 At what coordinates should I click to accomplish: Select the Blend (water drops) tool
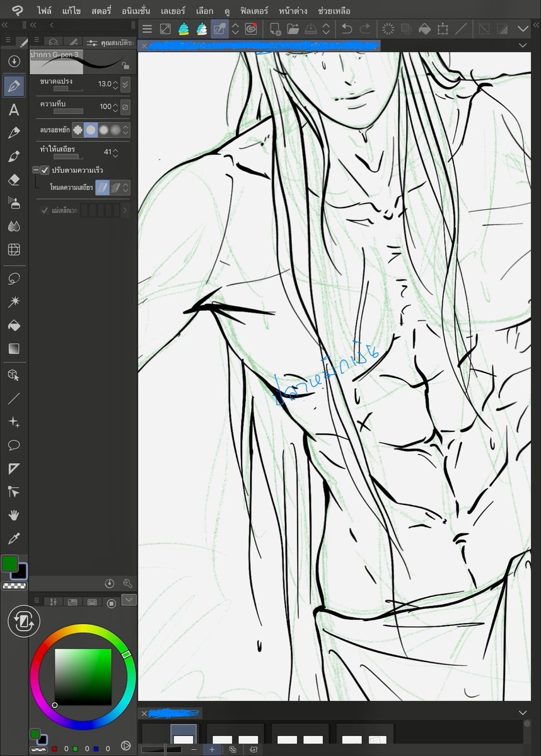[14, 226]
